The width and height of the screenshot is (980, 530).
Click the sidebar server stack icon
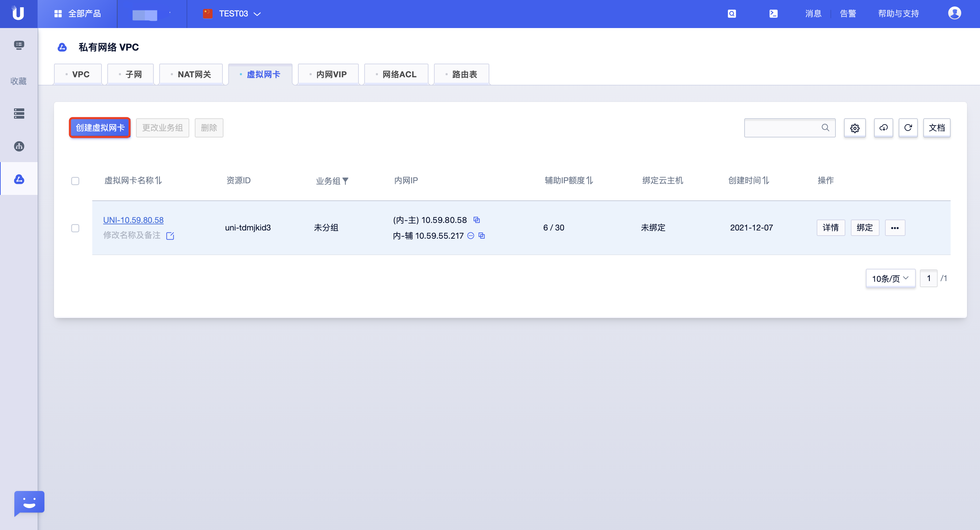pos(19,113)
